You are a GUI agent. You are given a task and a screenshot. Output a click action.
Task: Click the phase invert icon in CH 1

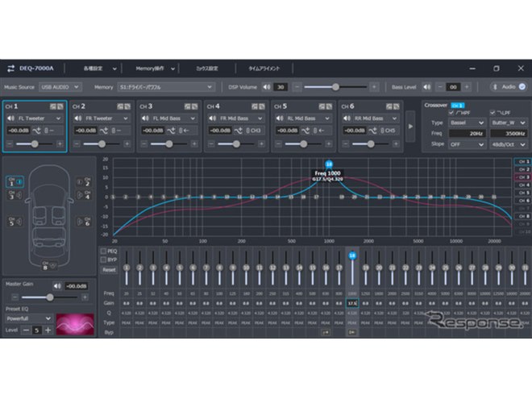tap(36, 131)
